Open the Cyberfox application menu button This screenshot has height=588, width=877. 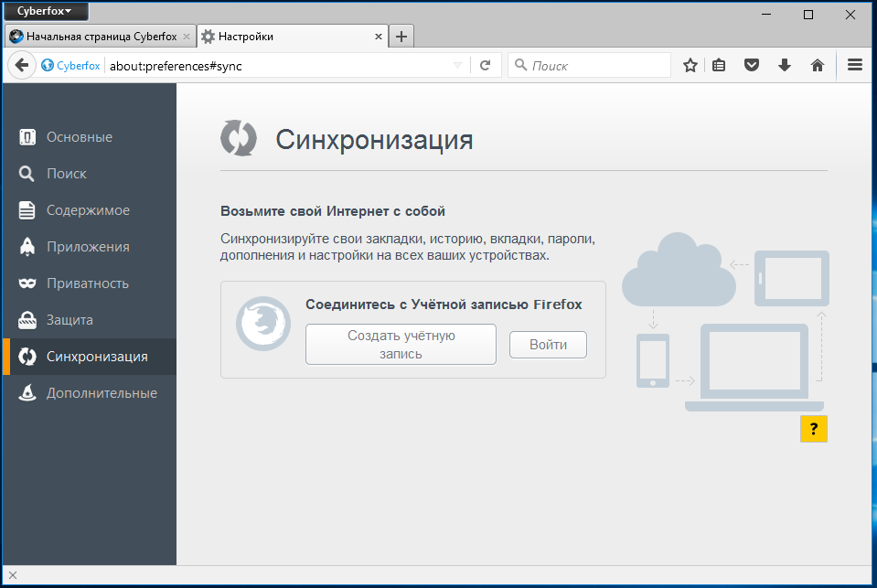pos(46,11)
